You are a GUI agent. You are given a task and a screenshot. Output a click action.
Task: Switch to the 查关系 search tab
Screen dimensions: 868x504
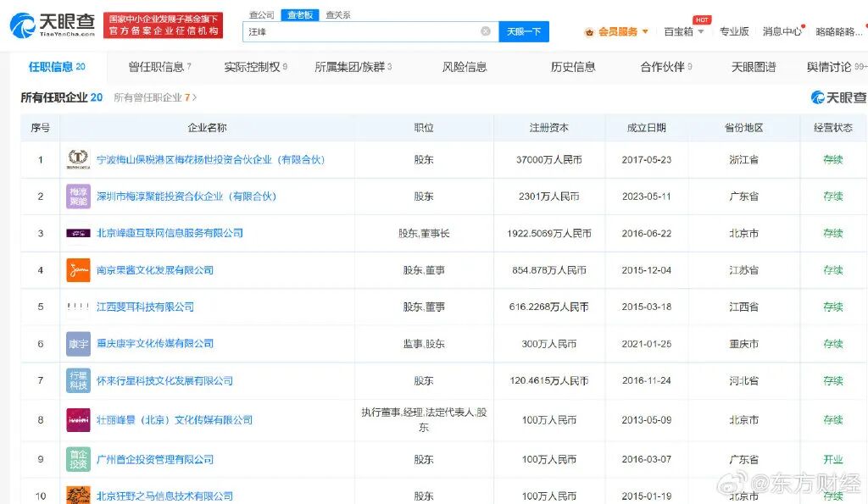(x=337, y=15)
